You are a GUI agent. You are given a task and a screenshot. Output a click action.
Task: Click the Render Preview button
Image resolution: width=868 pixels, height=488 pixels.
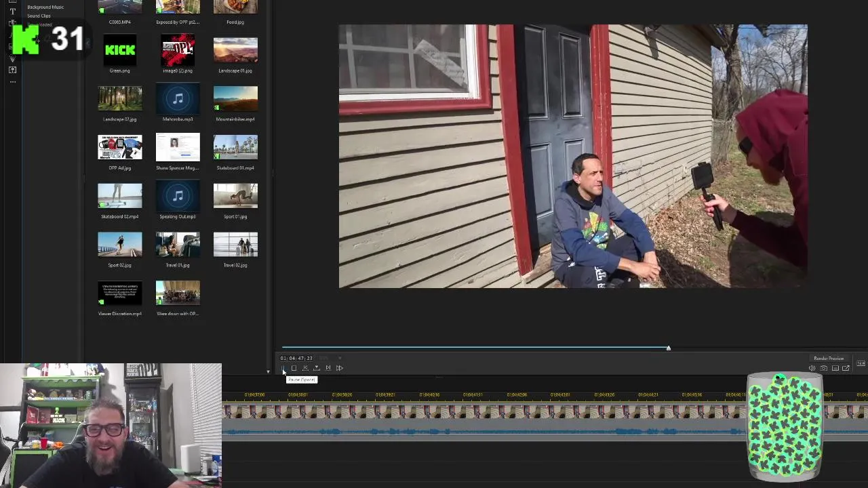click(x=829, y=358)
